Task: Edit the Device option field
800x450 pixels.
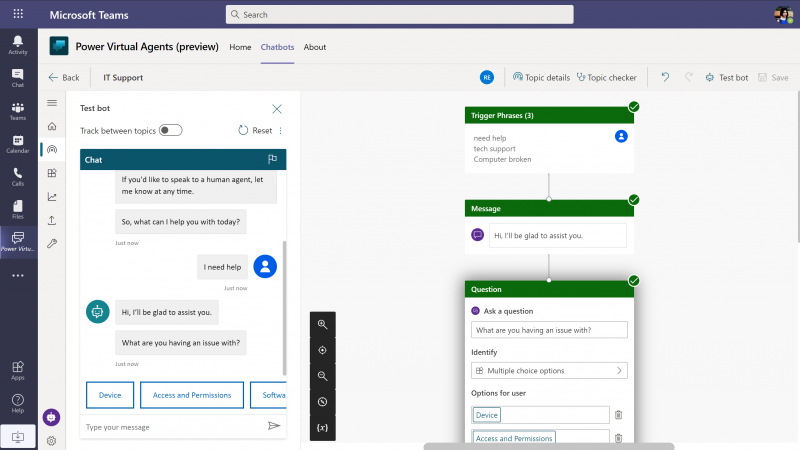Action: pos(540,415)
